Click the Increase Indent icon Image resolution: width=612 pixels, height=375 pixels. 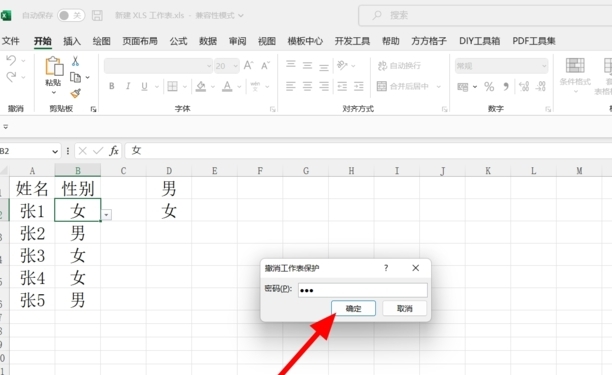[x=359, y=86]
